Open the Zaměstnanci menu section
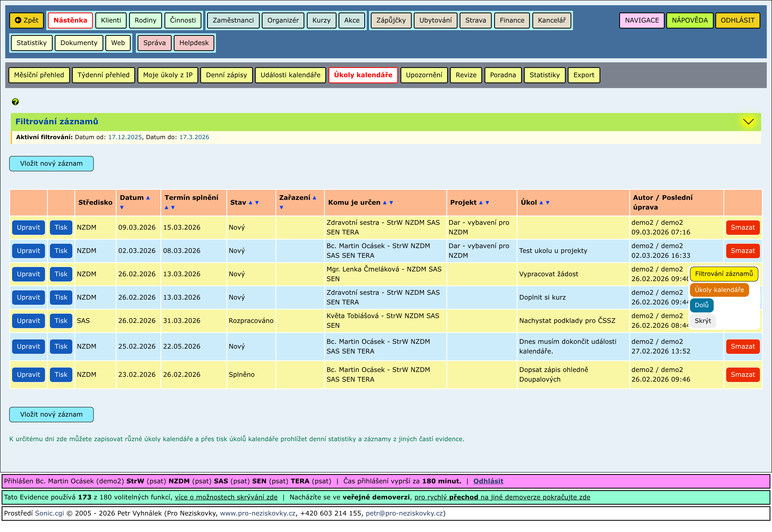772x532 pixels. point(233,20)
